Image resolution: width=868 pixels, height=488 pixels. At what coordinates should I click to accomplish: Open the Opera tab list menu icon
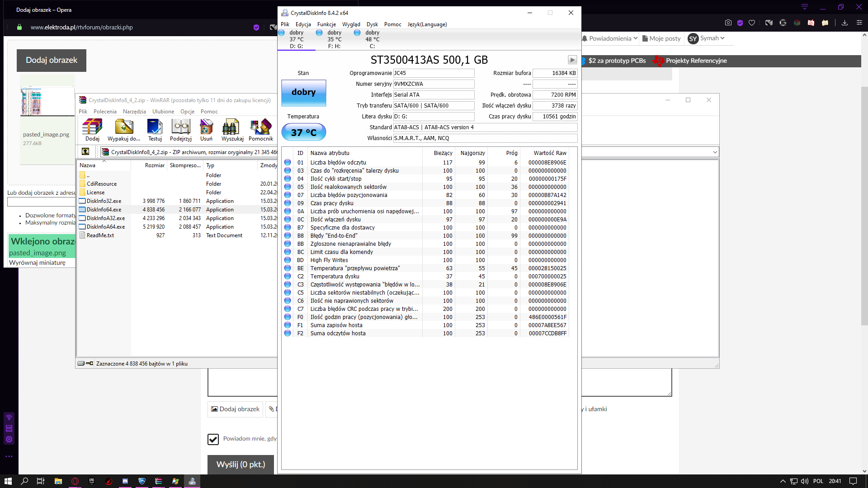coord(805,7)
